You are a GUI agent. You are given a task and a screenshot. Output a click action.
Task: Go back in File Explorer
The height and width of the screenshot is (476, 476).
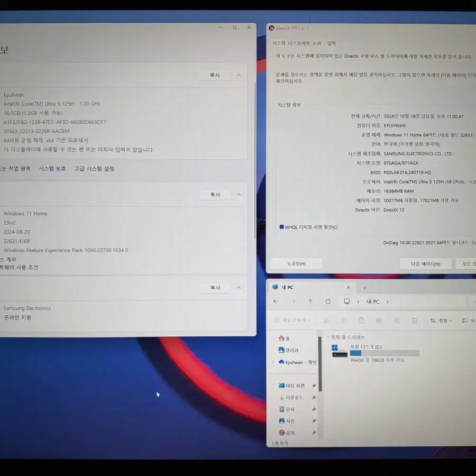[276, 301]
